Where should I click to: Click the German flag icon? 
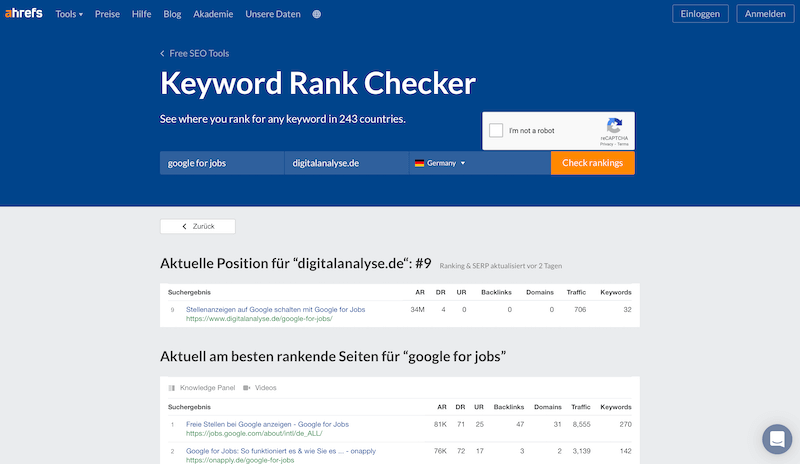coord(419,163)
